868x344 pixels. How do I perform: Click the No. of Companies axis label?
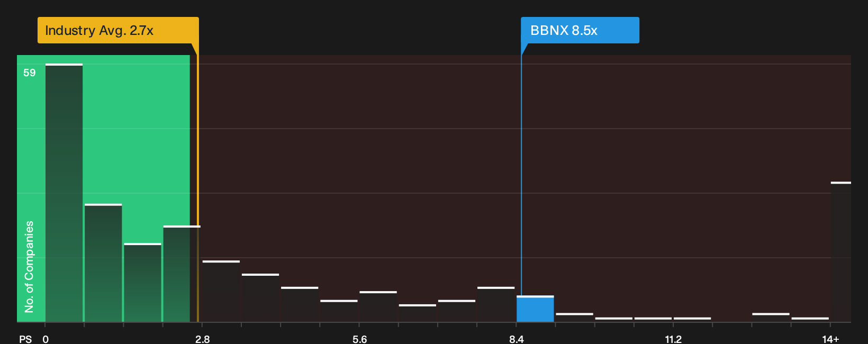pyautogui.click(x=29, y=266)
